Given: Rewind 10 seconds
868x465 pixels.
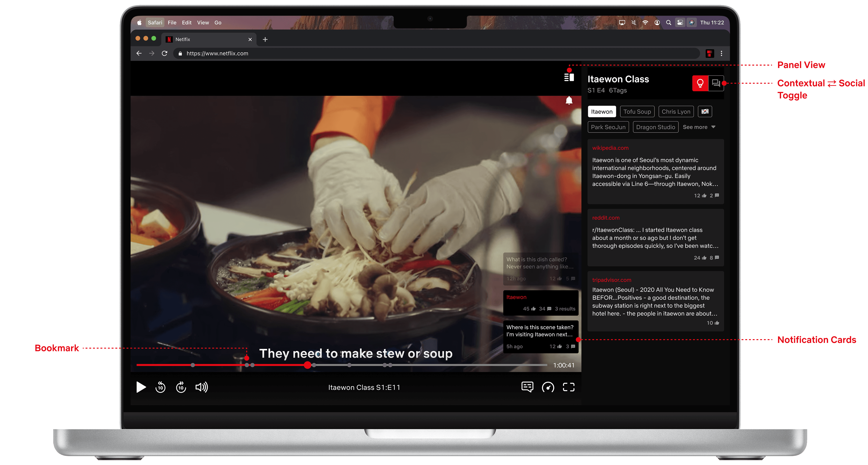Looking at the screenshot, I should click(x=160, y=387).
